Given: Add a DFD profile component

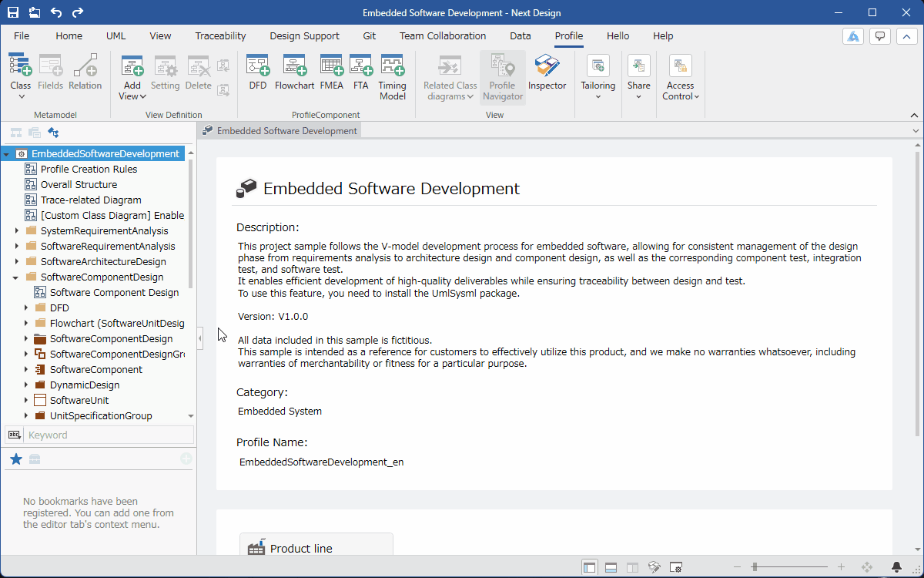Looking at the screenshot, I should (258, 73).
